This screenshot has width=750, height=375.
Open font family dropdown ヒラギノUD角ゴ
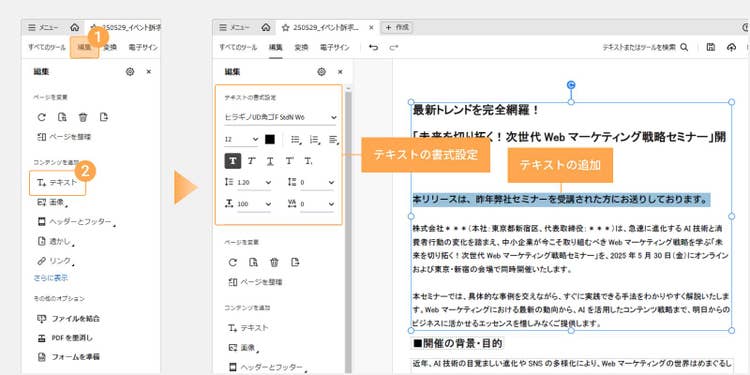click(x=280, y=118)
